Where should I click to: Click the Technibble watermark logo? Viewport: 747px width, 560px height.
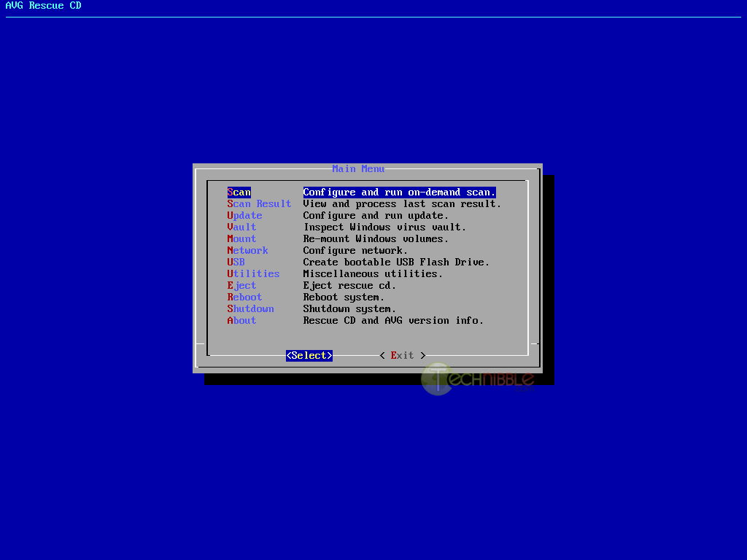click(478, 379)
